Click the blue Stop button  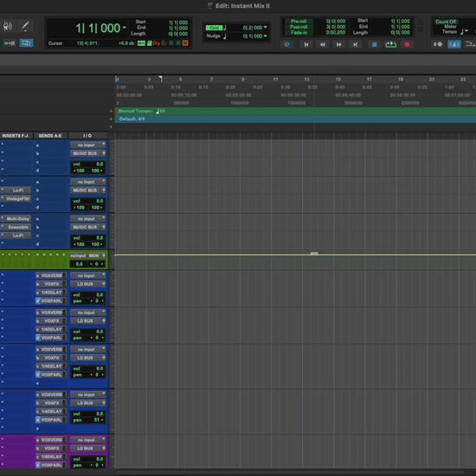tap(374, 45)
